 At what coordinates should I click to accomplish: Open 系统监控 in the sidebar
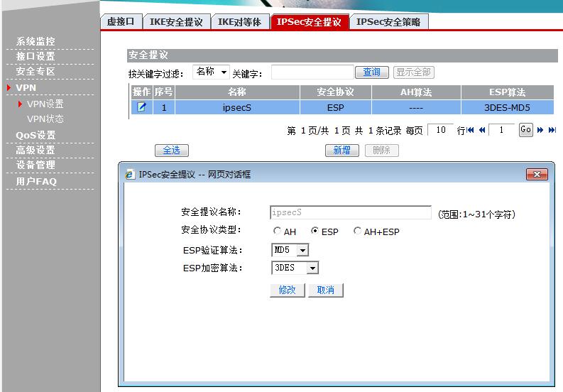point(35,41)
